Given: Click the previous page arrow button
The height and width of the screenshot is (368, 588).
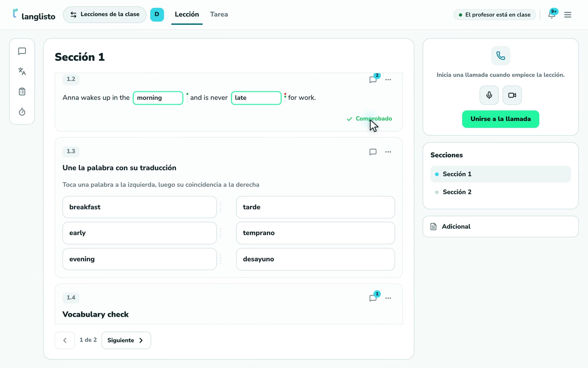Looking at the screenshot, I should pos(65,340).
